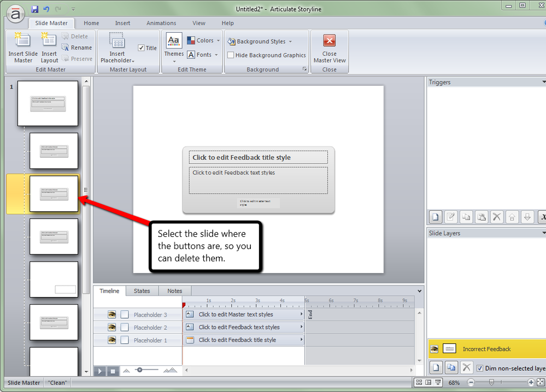
Task: Switch to the Animations ribbon tab
Action: pyautogui.click(x=161, y=23)
